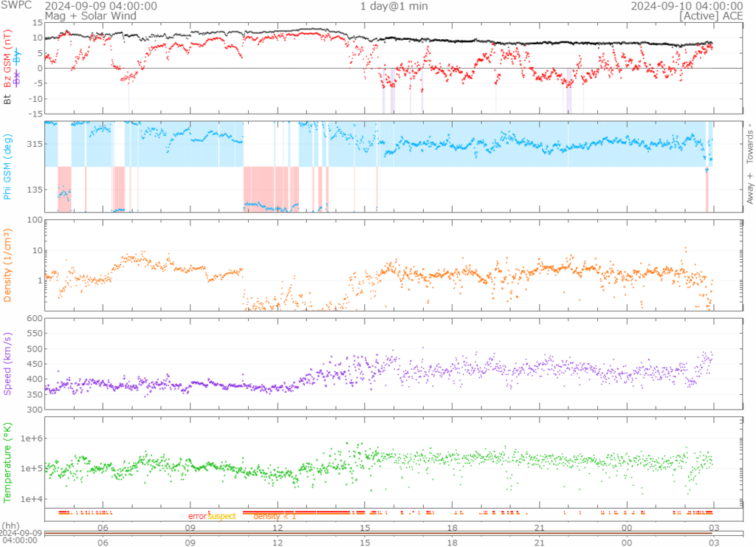Click the 'Away +' label beside the Phi plot
756x547 pixels.
pyautogui.click(x=749, y=189)
